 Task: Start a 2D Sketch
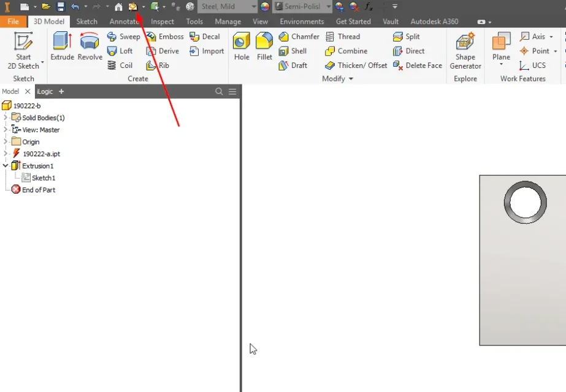click(23, 50)
